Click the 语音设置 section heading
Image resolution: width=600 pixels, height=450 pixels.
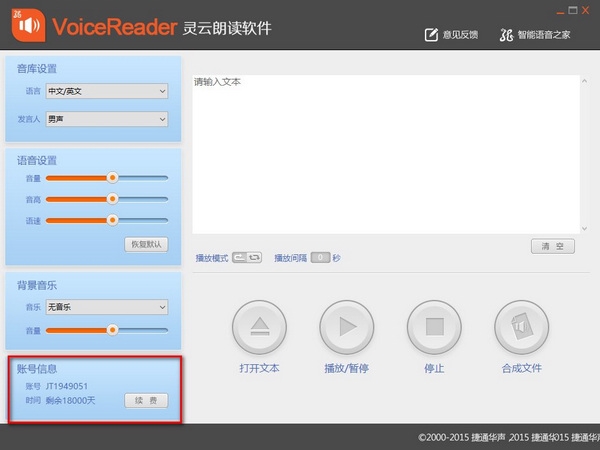click(x=37, y=160)
